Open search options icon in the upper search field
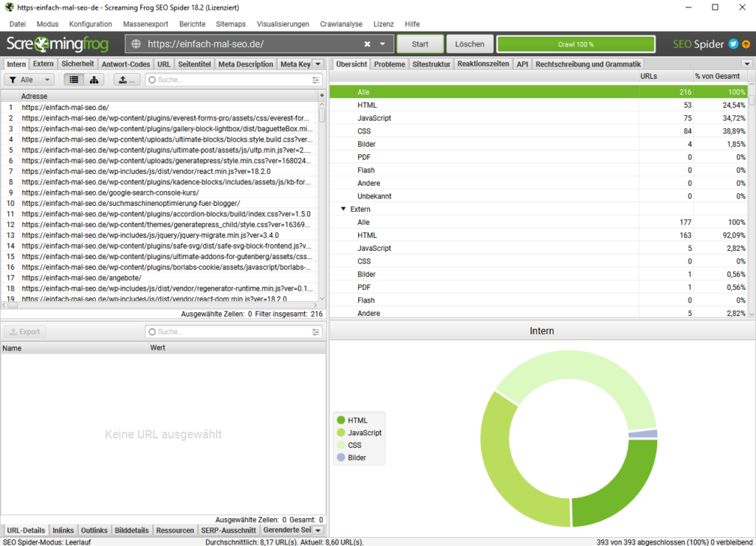Viewport: 756px width, 546px height. [x=315, y=80]
